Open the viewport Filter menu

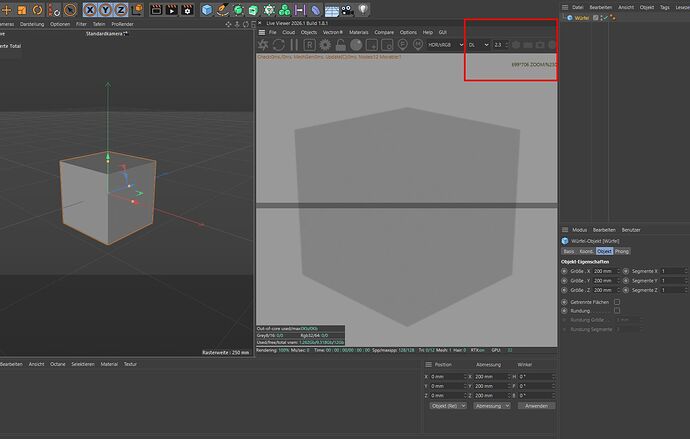[x=81, y=24]
